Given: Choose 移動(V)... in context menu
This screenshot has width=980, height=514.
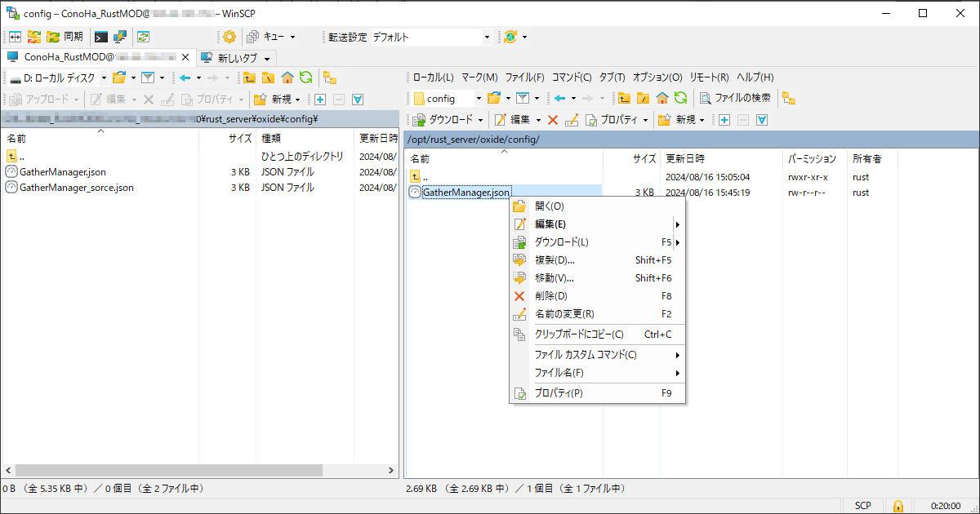Looking at the screenshot, I should [597, 278].
